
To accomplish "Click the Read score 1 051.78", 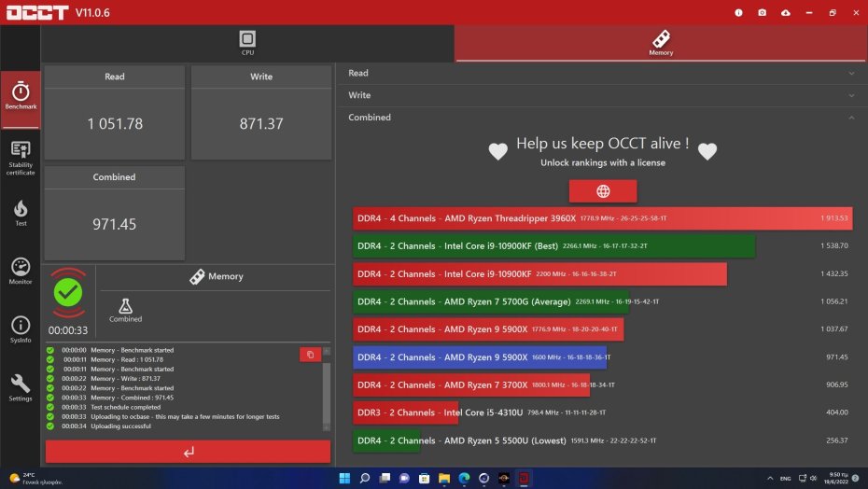I will tap(115, 123).
